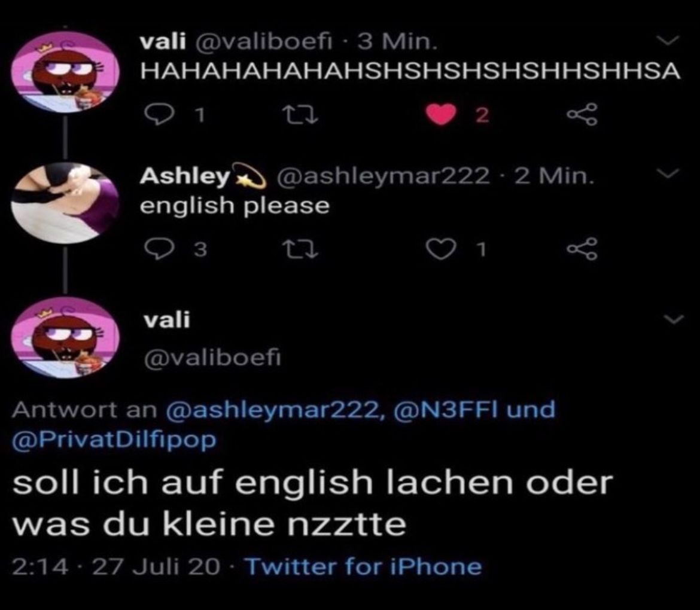Open vali's avatar on first tweet
Image resolution: width=700 pixels, height=610 pixels.
65,71
